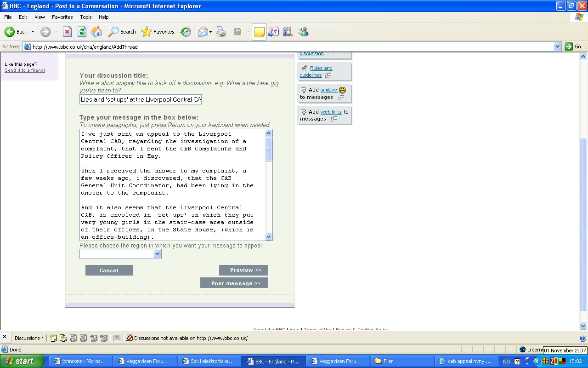Click the Preview >> button
This screenshot has height=368, width=588.
pos(243,270)
